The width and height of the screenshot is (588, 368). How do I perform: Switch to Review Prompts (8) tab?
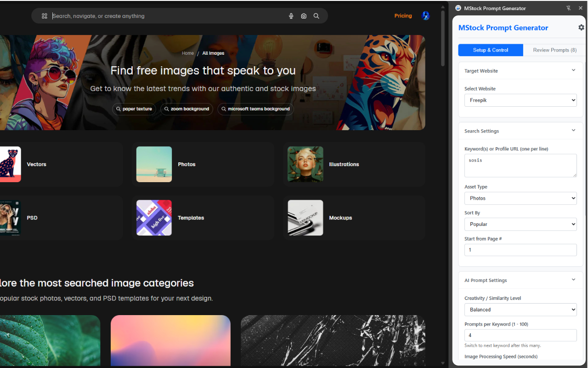[x=555, y=50]
